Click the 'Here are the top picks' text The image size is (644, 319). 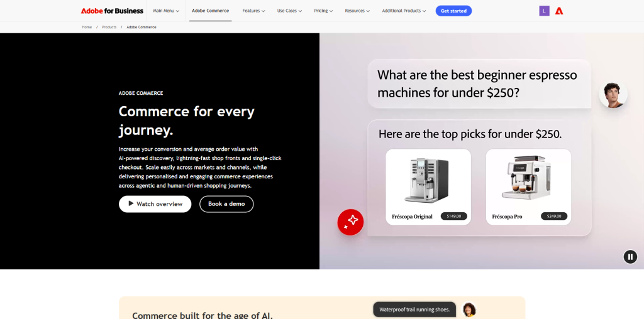point(470,134)
